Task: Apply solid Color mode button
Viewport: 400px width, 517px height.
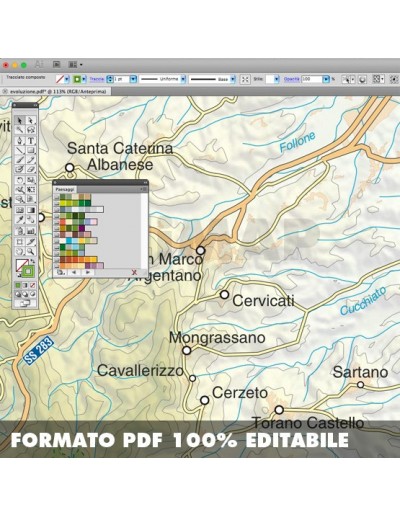Action: point(18,285)
